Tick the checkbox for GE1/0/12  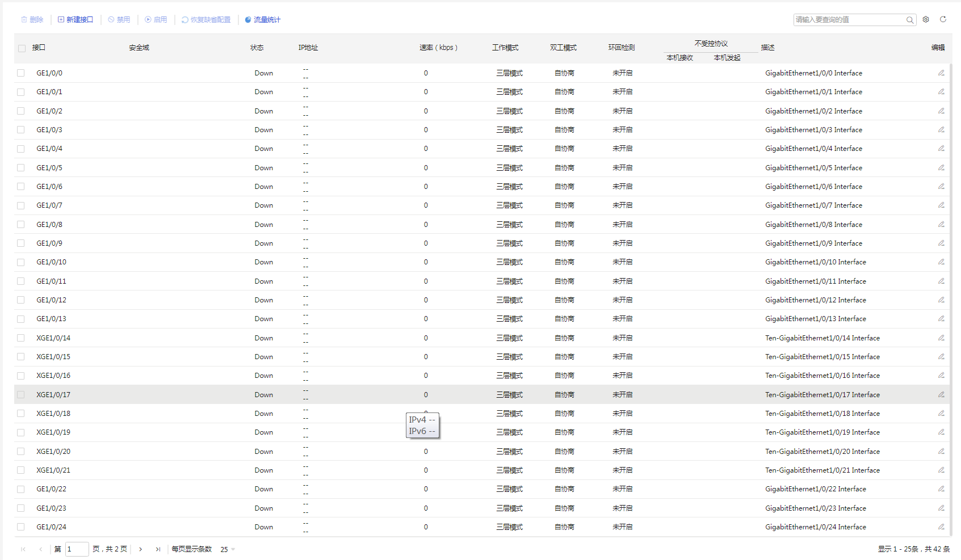21,300
